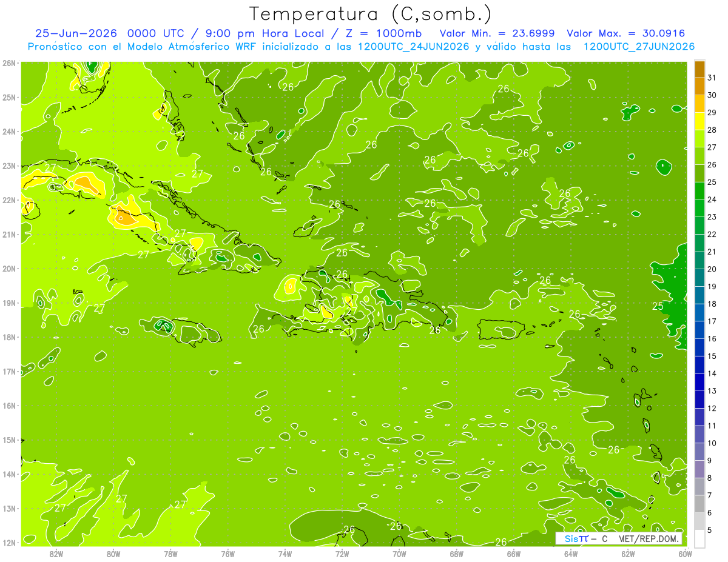This screenshot has width=728, height=562.
Task: Select the legend swatch between 24 and 25
Action: (x=700, y=190)
